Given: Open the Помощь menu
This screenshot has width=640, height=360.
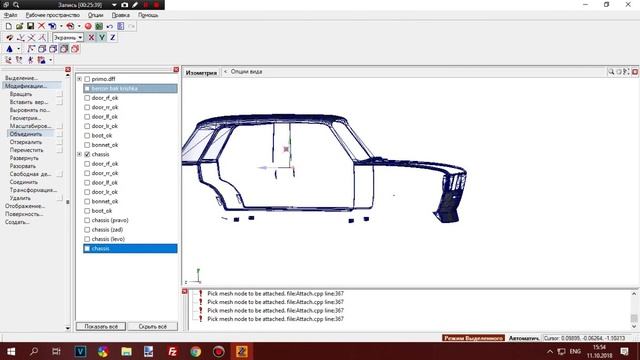Looking at the screenshot, I should point(148,15).
